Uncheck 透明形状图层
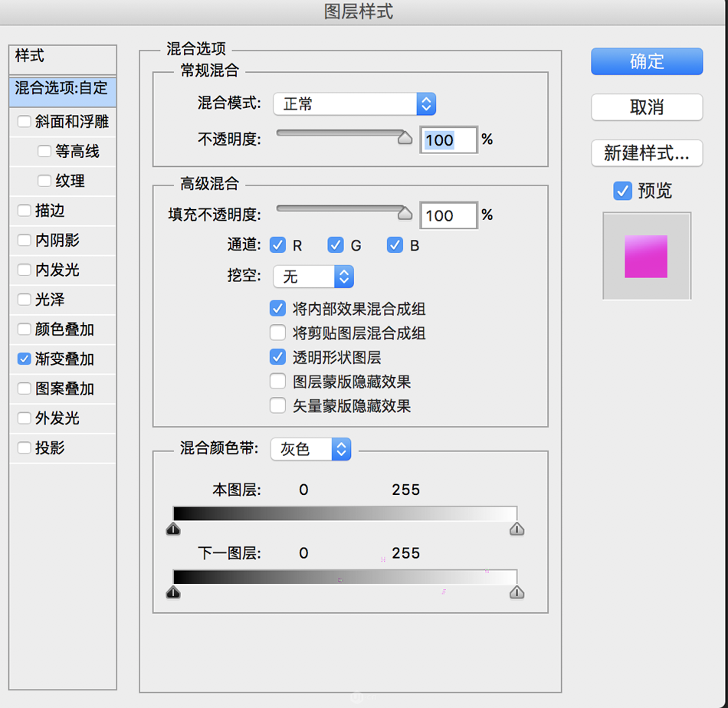Viewport: 728px width, 708px height. point(277,357)
